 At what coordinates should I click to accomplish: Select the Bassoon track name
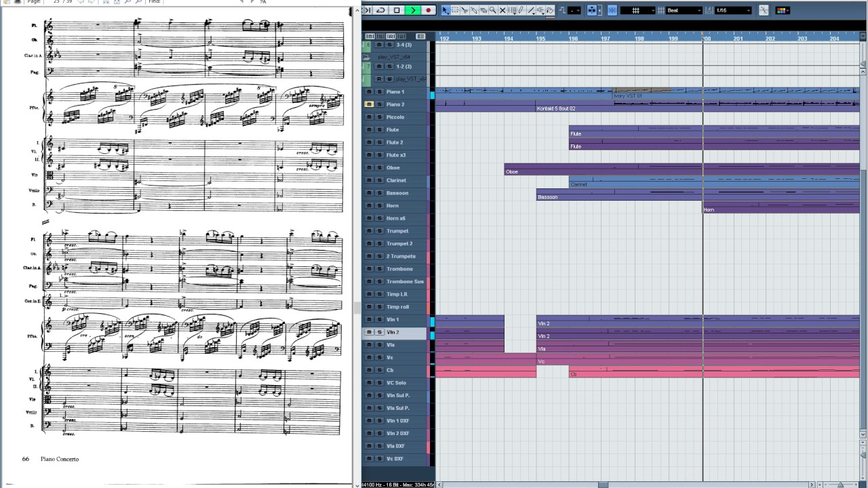tap(397, 193)
